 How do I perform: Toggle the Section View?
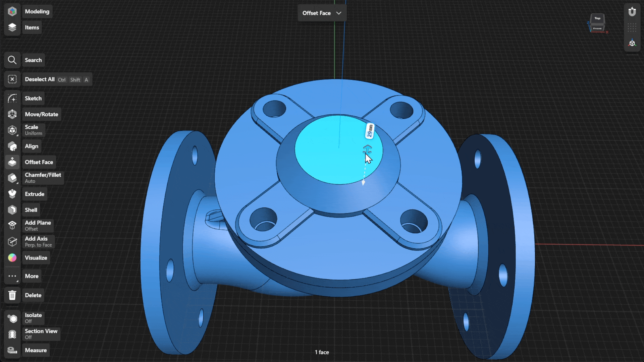click(x=41, y=334)
